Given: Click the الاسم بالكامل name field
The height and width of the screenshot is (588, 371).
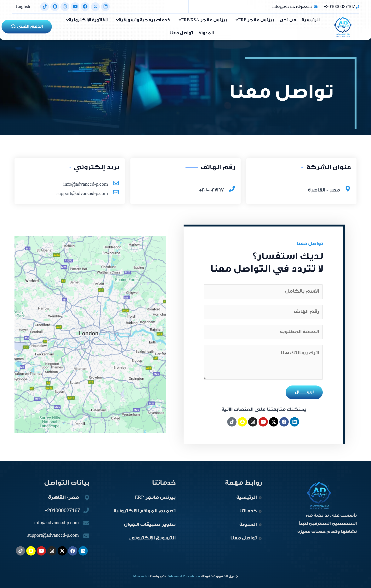Looking at the screenshot, I should tap(263, 291).
